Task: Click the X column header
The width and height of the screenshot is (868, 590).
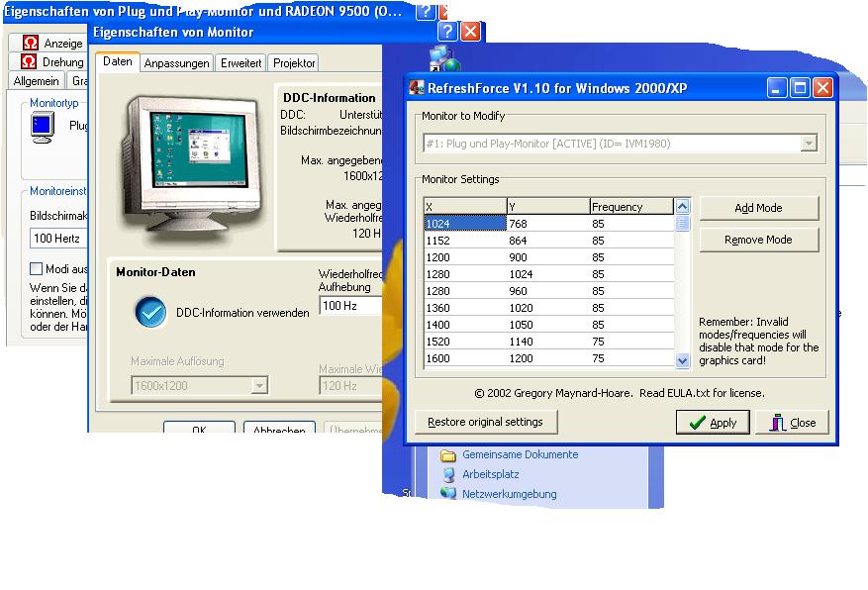Action: [x=465, y=207]
